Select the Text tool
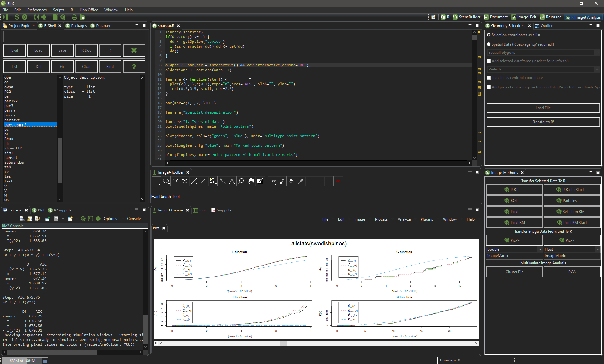The width and height of the screenshot is (604, 364). click(x=232, y=181)
